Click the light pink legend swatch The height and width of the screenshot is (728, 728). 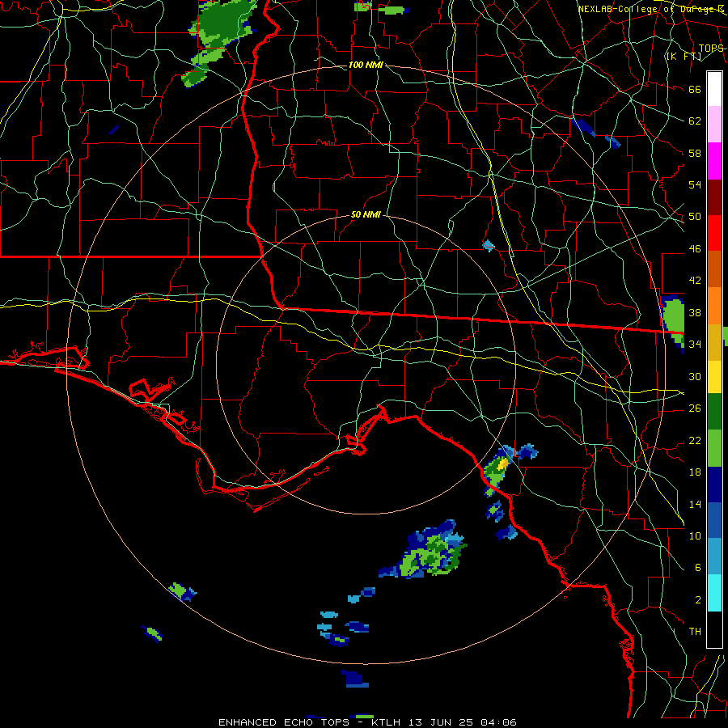[x=714, y=125]
